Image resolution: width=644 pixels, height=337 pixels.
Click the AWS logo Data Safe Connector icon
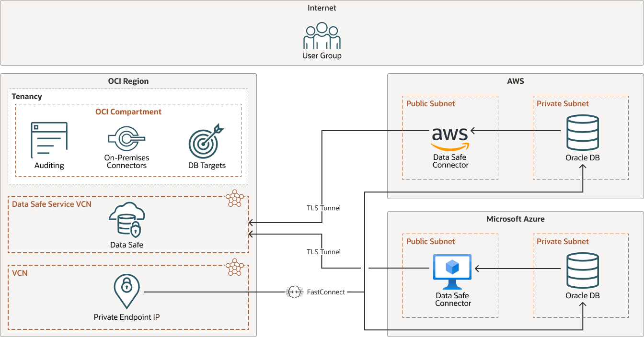point(450,139)
